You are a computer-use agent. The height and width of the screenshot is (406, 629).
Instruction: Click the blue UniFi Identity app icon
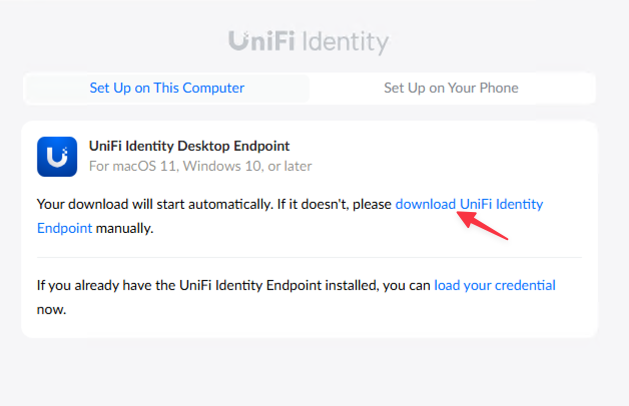(57, 157)
